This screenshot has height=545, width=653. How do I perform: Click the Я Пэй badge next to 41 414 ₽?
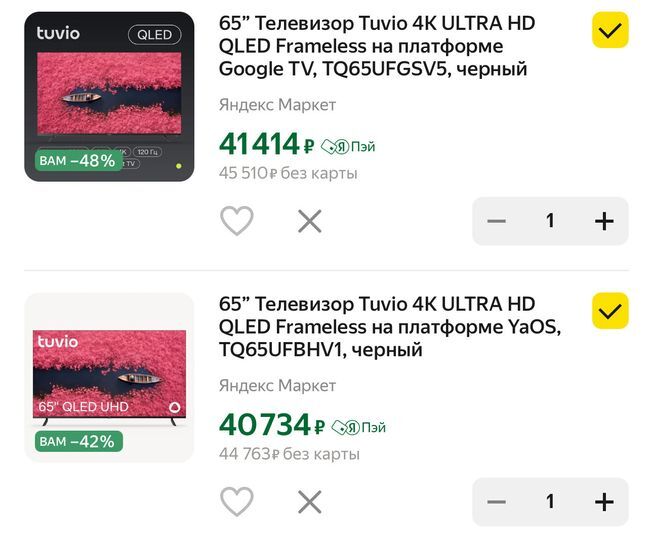(x=348, y=147)
